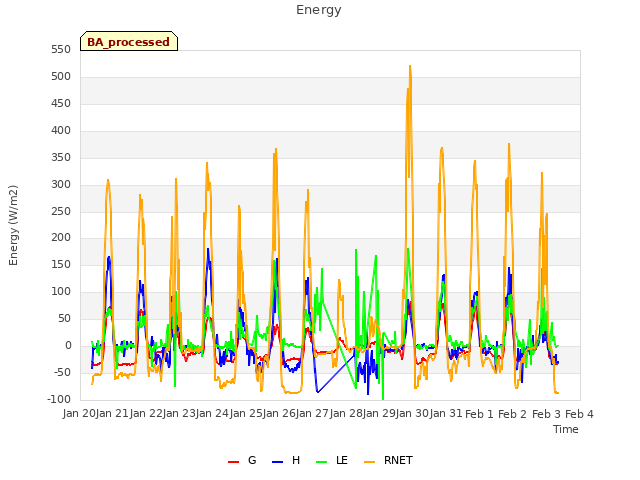Click the blue H peak near Jan 24
The width and height of the screenshot is (640, 480).
click(208, 249)
